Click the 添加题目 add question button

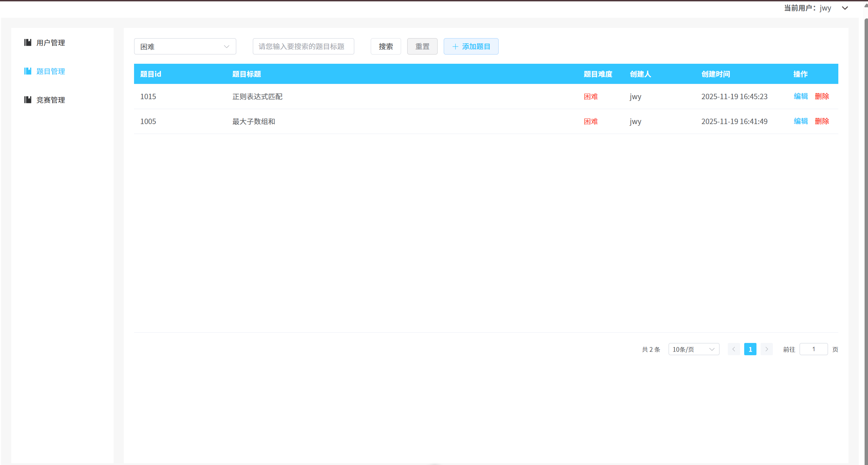471,46
